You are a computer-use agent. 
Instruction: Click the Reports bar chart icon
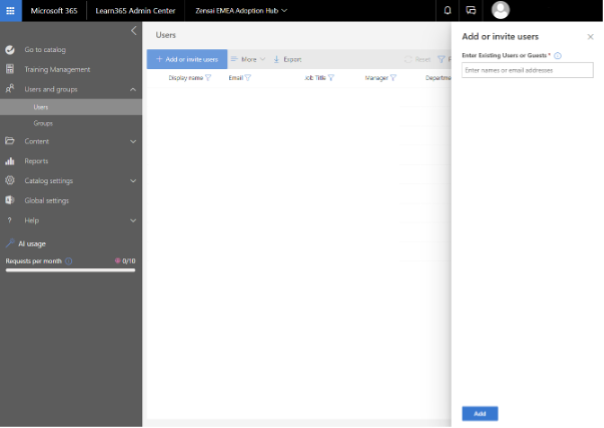coord(10,161)
